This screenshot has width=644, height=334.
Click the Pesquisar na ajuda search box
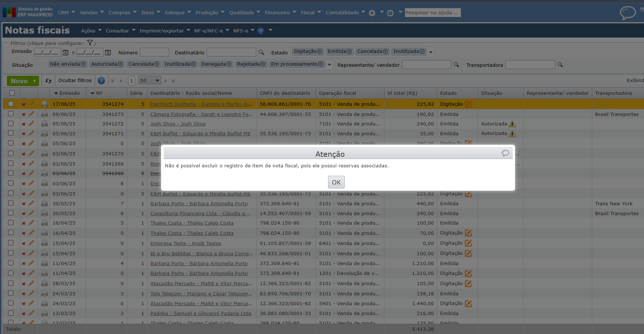click(x=433, y=13)
